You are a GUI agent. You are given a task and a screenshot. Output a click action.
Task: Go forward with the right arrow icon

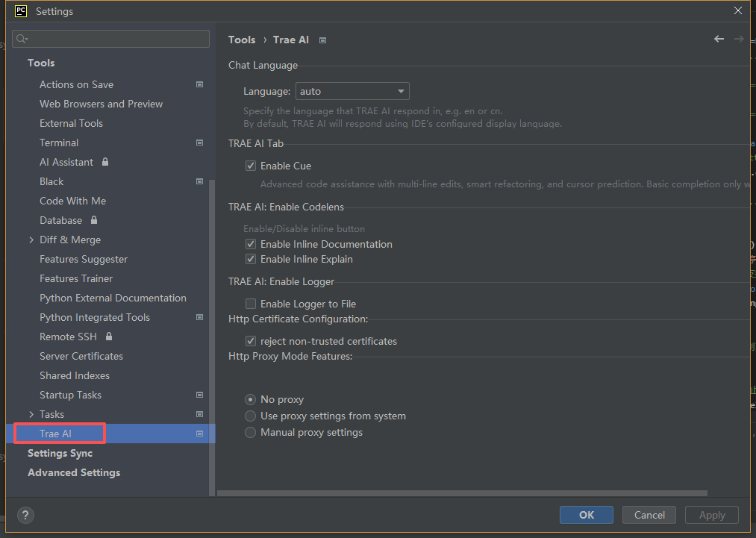739,39
